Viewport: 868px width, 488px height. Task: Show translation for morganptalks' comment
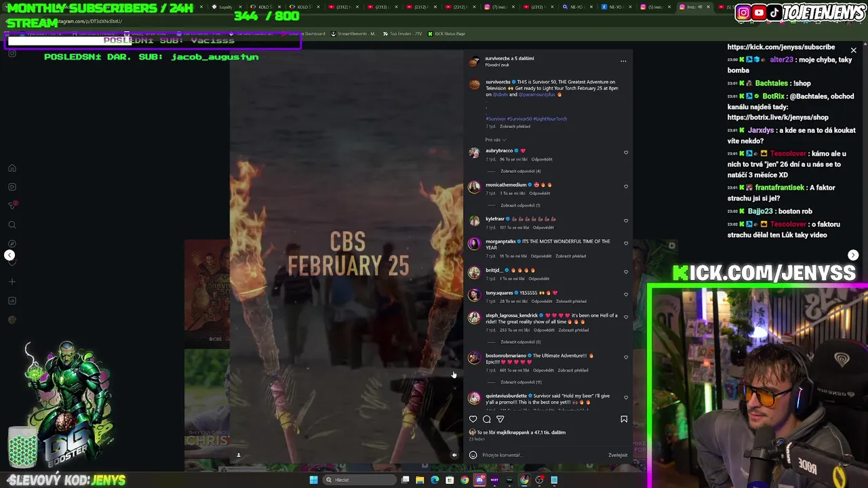(570, 256)
